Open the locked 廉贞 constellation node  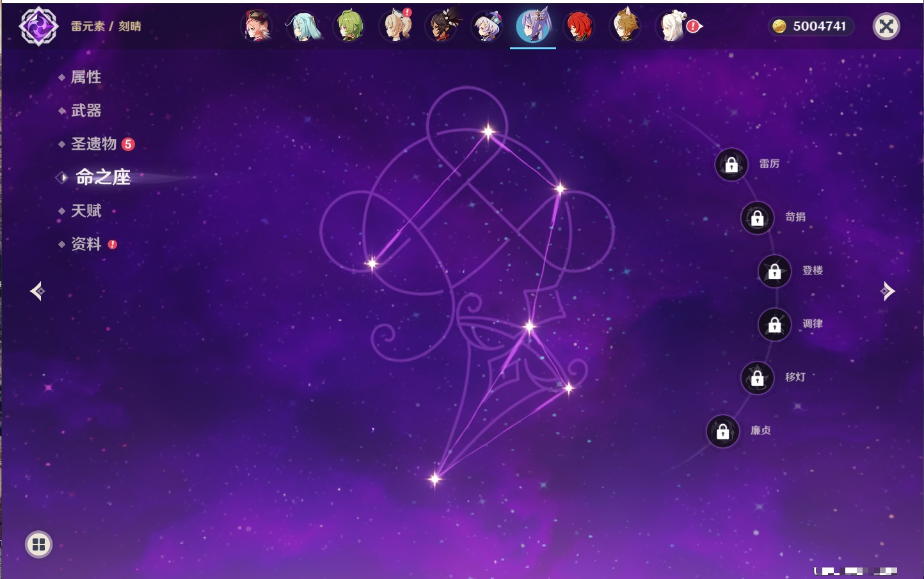[x=723, y=431]
